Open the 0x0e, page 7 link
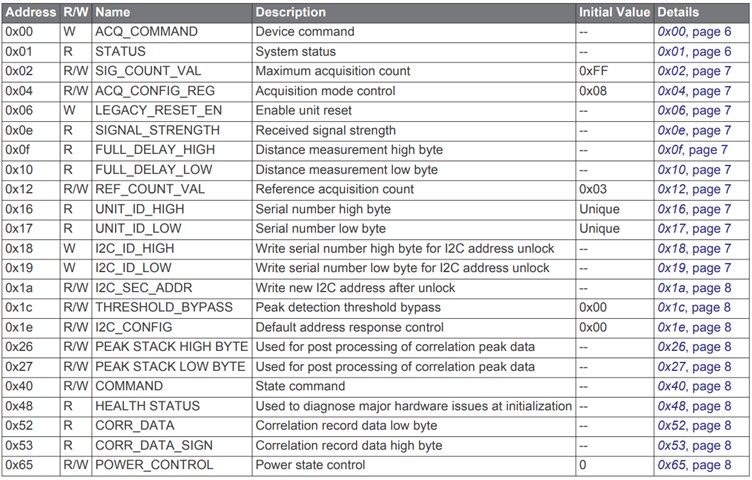The height and width of the screenshot is (480, 752). (694, 130)
